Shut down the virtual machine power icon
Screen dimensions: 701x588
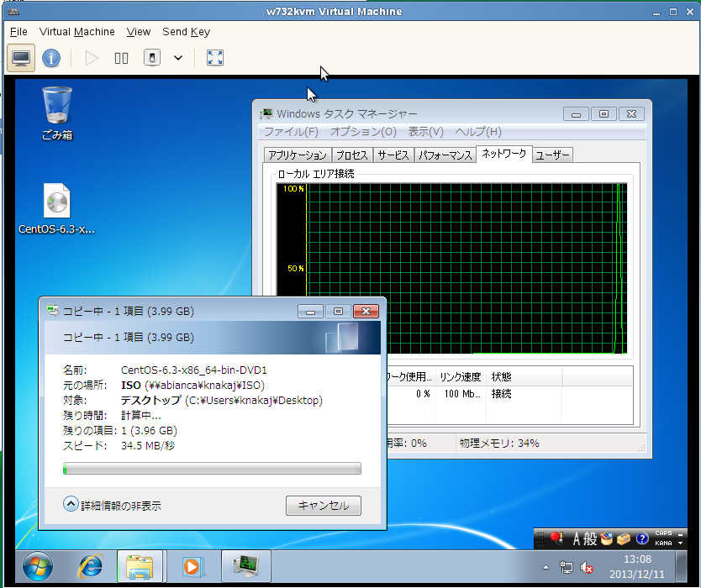point(152,58)
